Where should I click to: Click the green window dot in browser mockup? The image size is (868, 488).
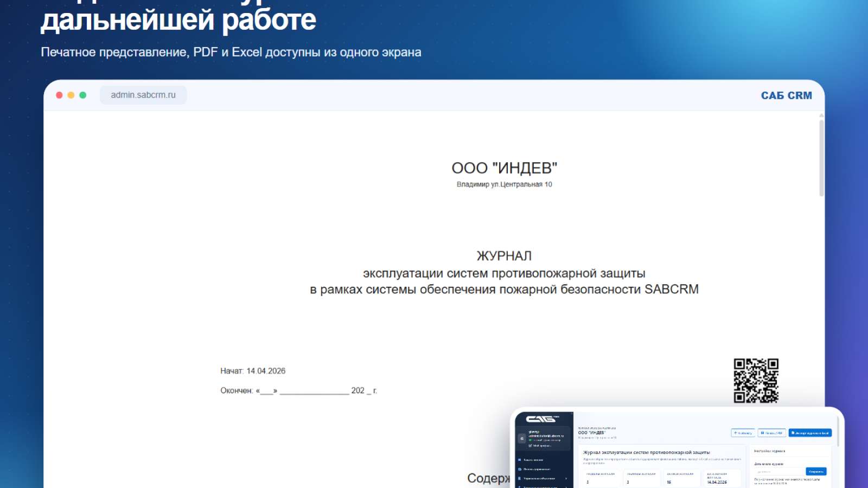[83, 95]
